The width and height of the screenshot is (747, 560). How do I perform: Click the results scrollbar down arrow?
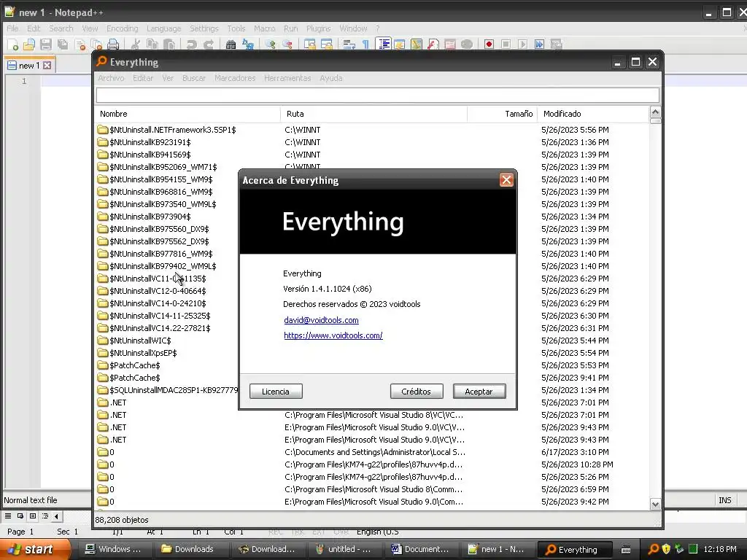pos(656,504)
